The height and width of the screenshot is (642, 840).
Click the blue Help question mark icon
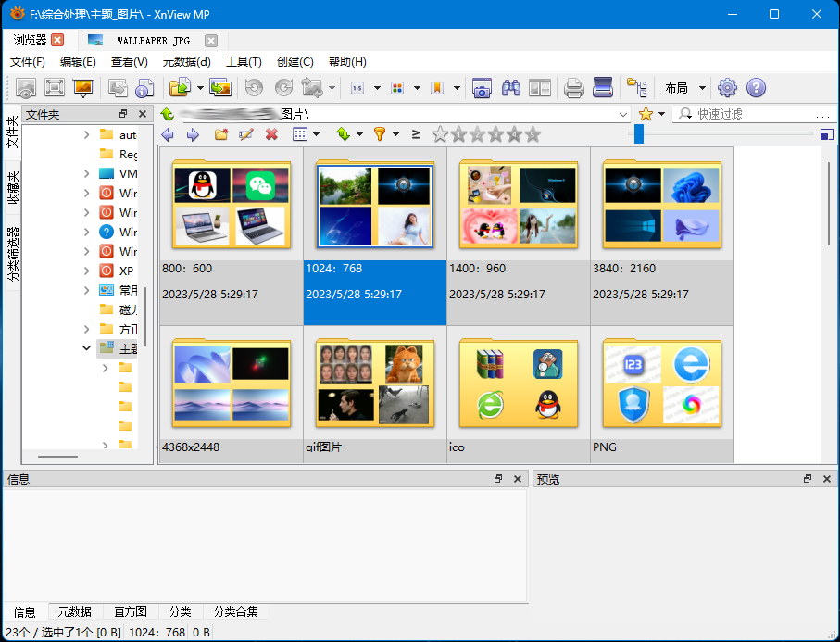click(x=756, y=88)
